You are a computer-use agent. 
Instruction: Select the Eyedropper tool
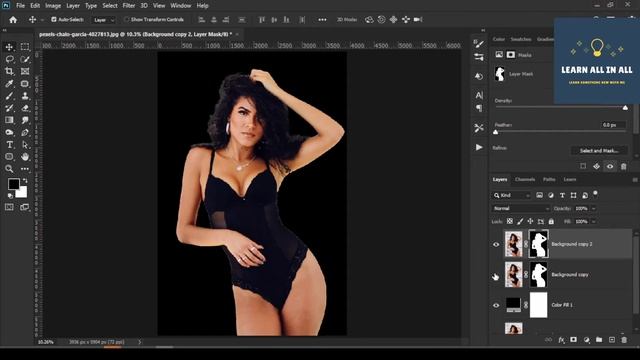[x=9, y=84]
